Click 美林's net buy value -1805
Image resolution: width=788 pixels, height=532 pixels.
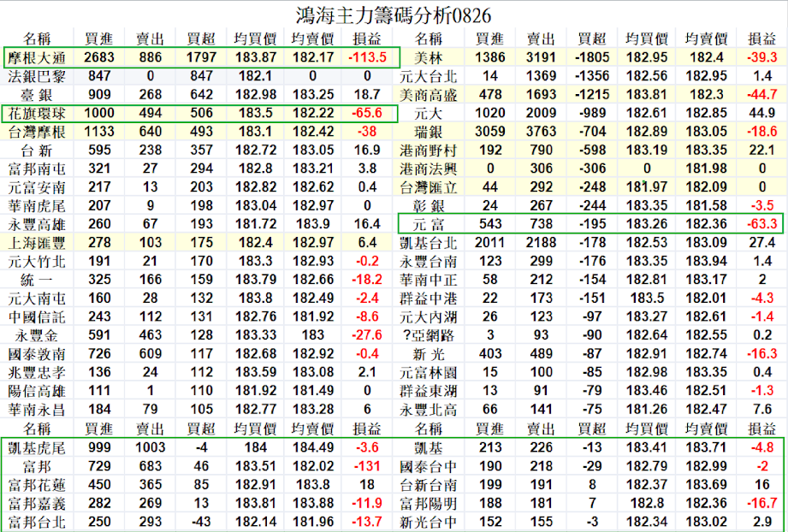click(593, 57)
